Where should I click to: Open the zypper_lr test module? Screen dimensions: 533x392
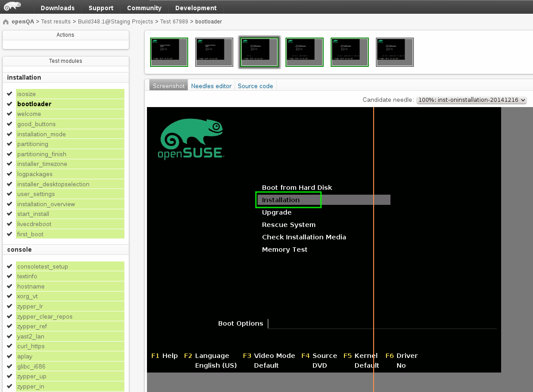tap(70, 306)
